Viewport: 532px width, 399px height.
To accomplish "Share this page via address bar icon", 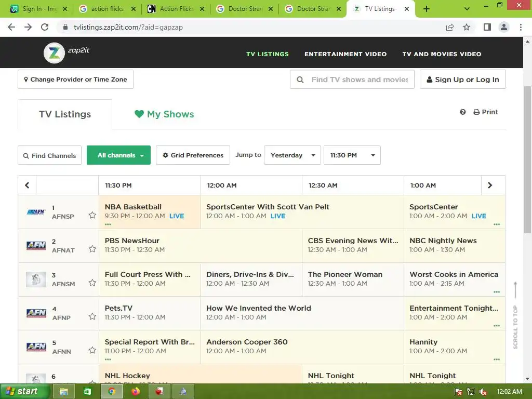I will pos(450,27).
